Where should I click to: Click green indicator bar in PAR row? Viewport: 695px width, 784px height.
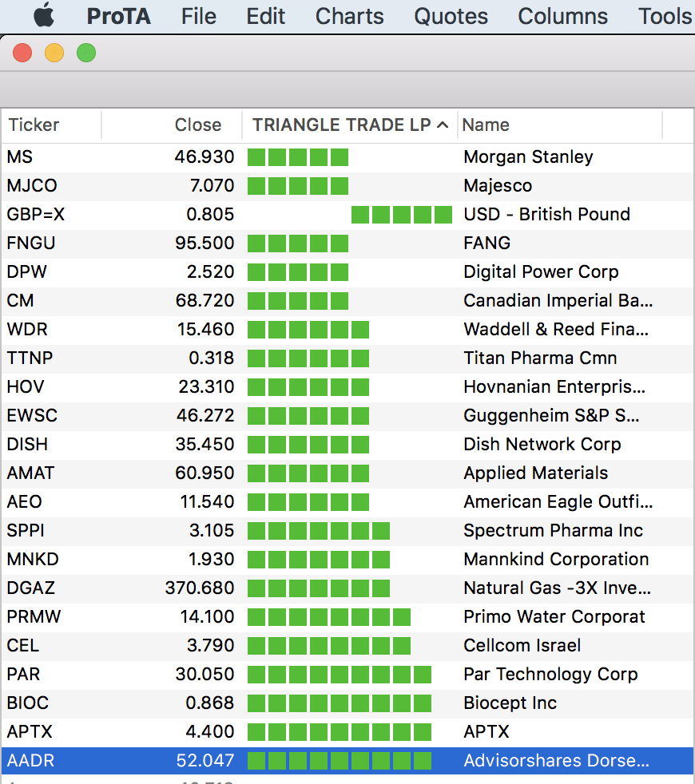(340, 675)
